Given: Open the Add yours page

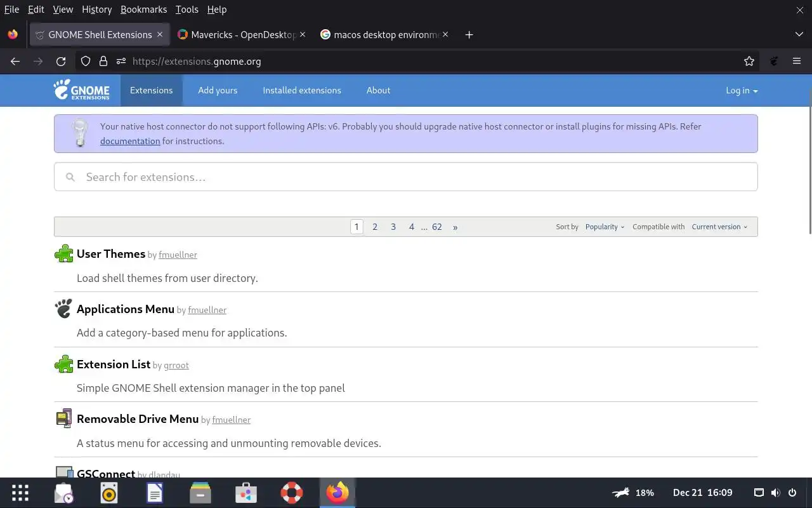Looking at the screenshot, I should 218,90.
